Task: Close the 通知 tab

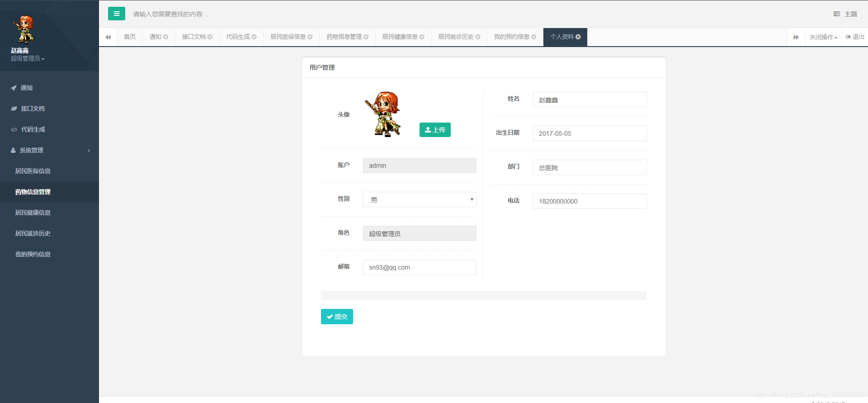Action: tap(166, 37)
